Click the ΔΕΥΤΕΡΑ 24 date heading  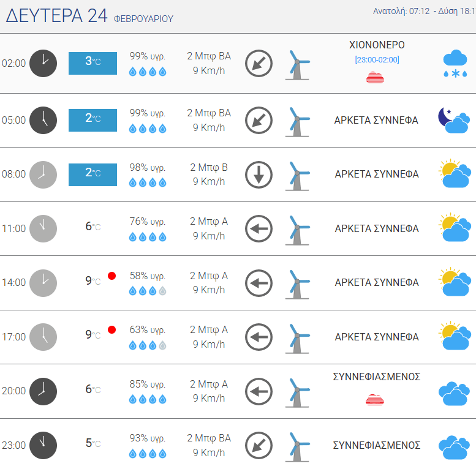57,16
